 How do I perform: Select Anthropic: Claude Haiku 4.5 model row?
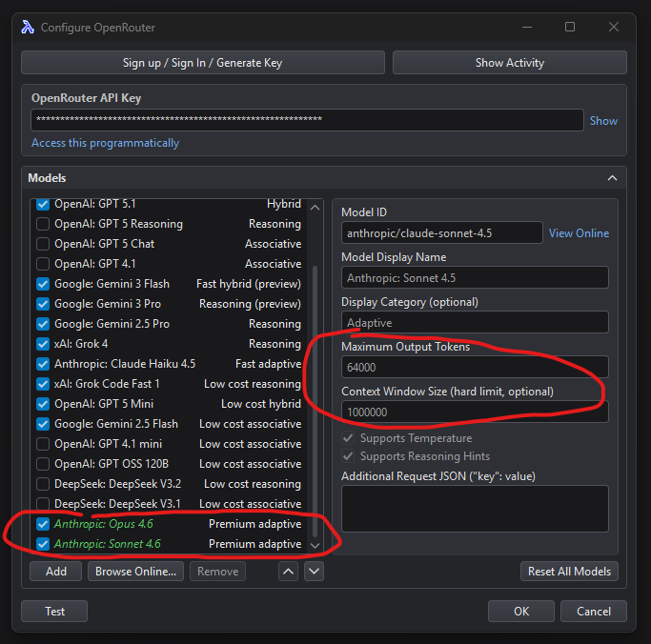pyautogui.click(x=169, y=364)
